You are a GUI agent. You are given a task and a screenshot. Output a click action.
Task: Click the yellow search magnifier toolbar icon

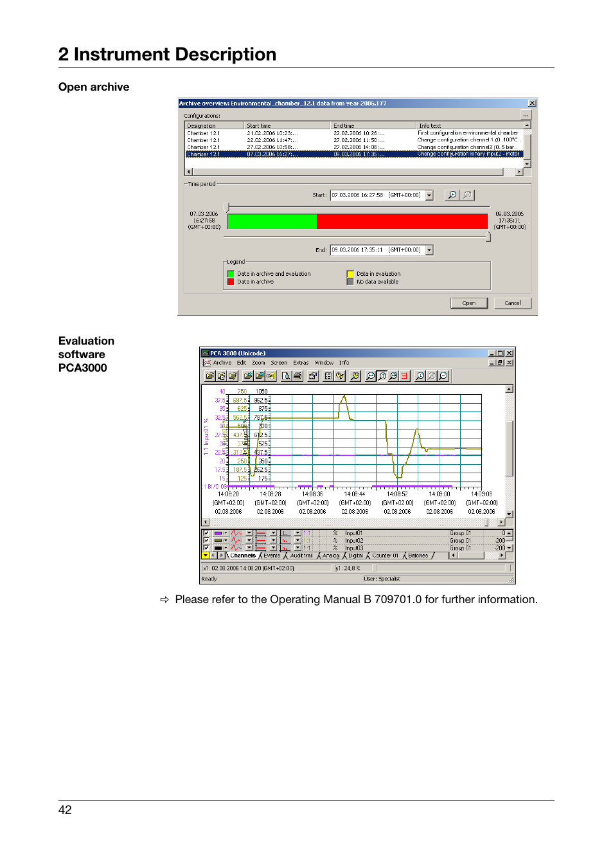point(355,376)
